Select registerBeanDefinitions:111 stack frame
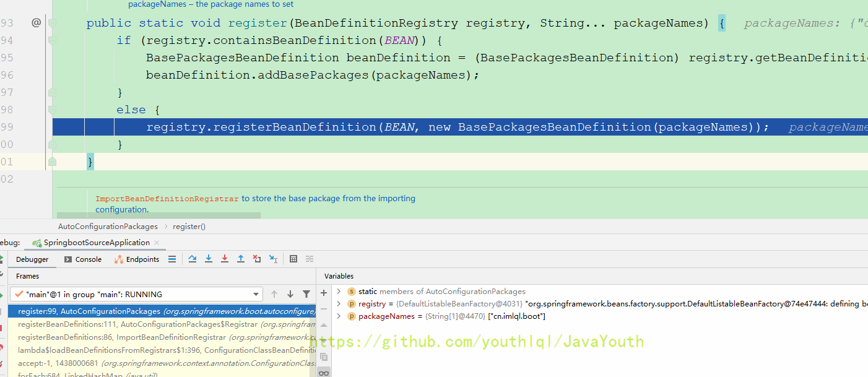 [x=137, y=324]
